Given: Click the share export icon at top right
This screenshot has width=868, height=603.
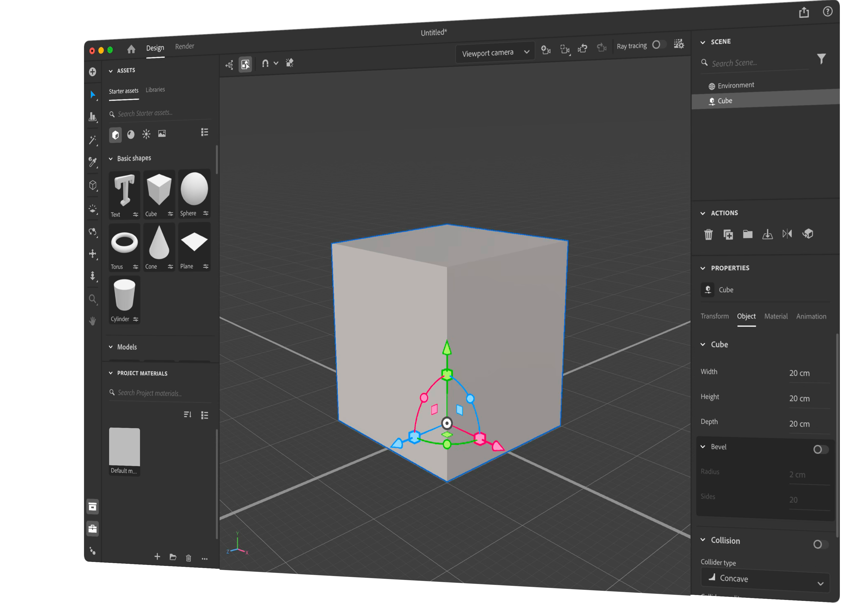Looking at the screenshot, I should (804, 13).
